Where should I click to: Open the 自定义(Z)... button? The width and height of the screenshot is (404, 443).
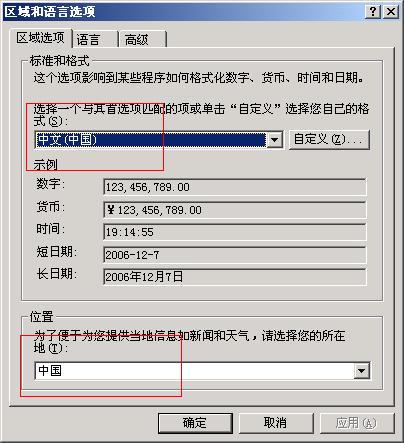click(329, 139)
